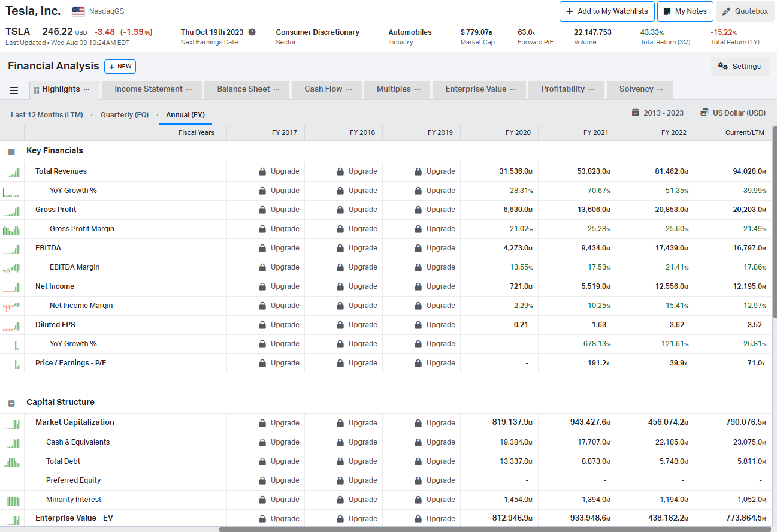Screen dimensions: 777x532
Task: Click the EBITDA Margin sparkline icon
Action: pyautogui.click(x=12, y=268)
